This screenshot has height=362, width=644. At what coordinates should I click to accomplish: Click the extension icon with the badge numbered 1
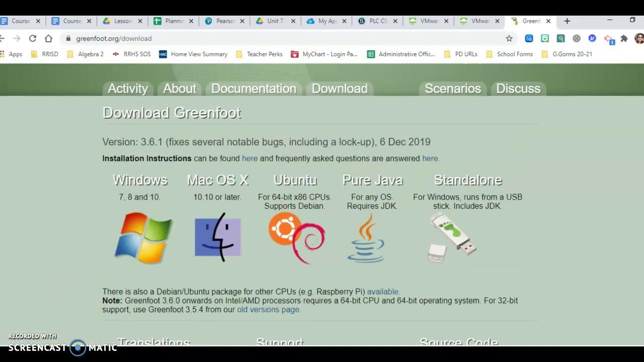(x=609, y=39)
